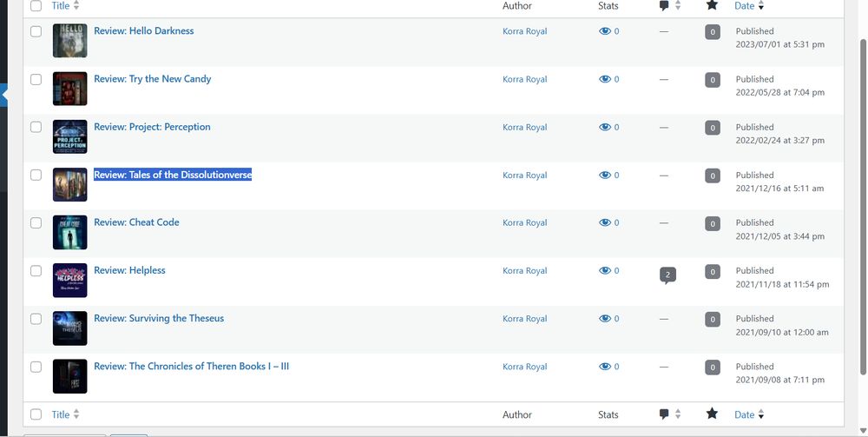The width and height of the screenshot is (868, 437).
Task: Open post Review: Project: Perception
Action: (152, 127)
